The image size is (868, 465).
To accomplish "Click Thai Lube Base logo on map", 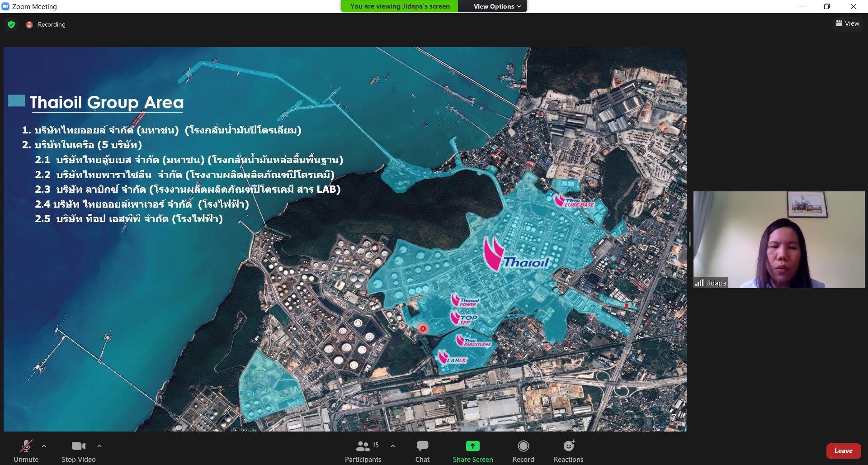I will pyautogui.click(x=575, y=201).
